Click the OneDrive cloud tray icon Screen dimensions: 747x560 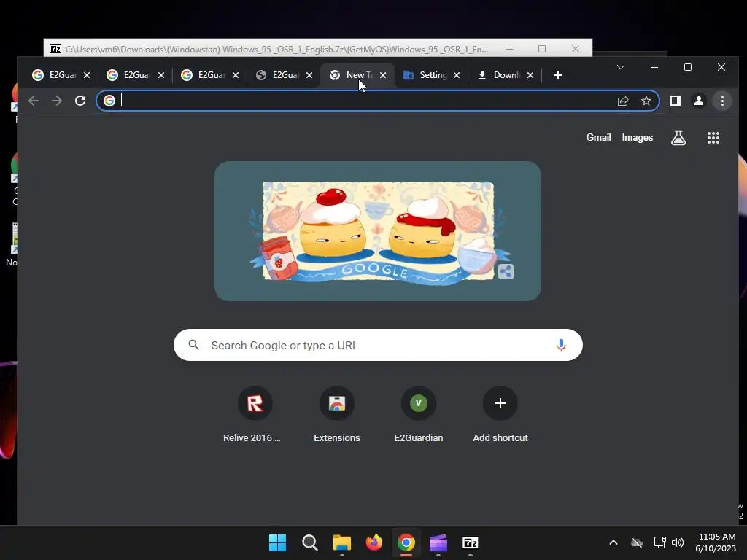(636, 542)
